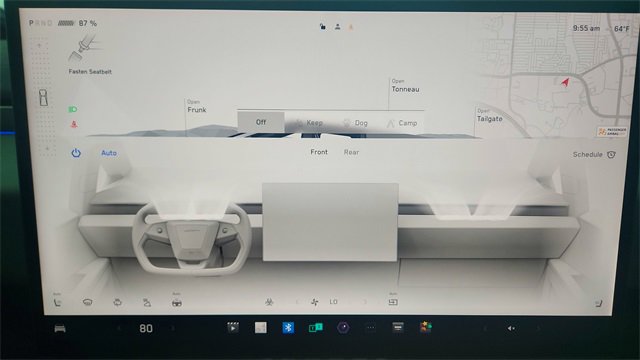
Task: Tap the 80 temperature setting
Action: click(x=146, y=328)
